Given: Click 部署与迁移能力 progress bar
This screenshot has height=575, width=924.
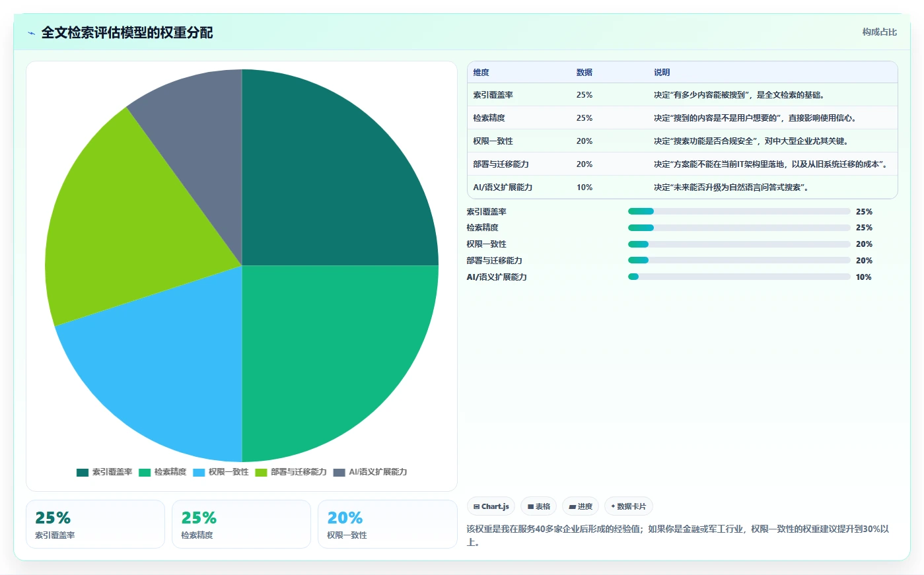Looking at the screenshot, I should click(x=739, y=260).
